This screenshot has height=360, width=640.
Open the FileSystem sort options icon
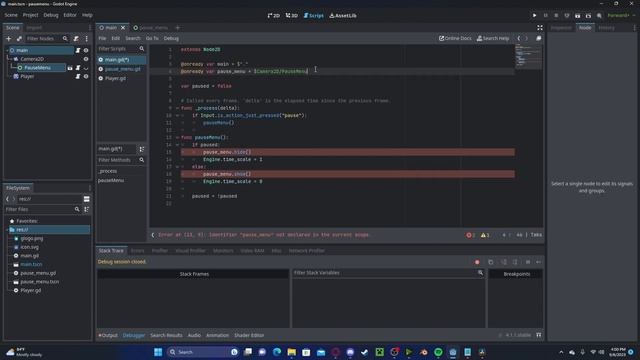tap(87, 209)
